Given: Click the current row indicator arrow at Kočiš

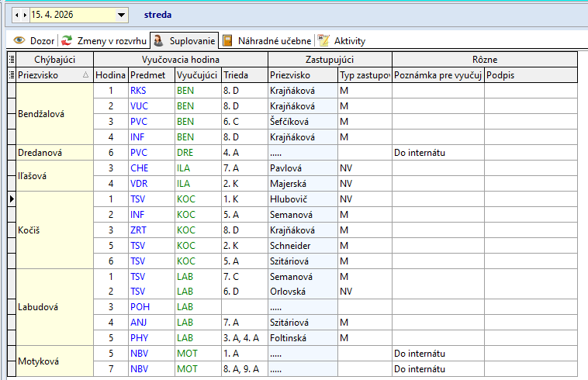Looking at the screenshot, I should 11,199.
